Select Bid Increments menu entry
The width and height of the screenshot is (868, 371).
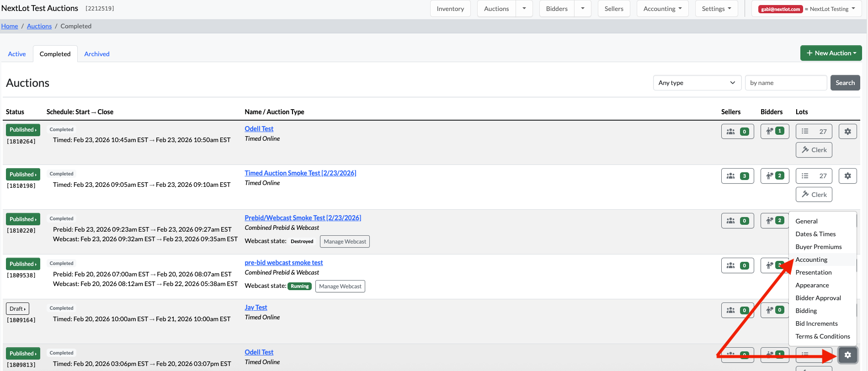823,323
